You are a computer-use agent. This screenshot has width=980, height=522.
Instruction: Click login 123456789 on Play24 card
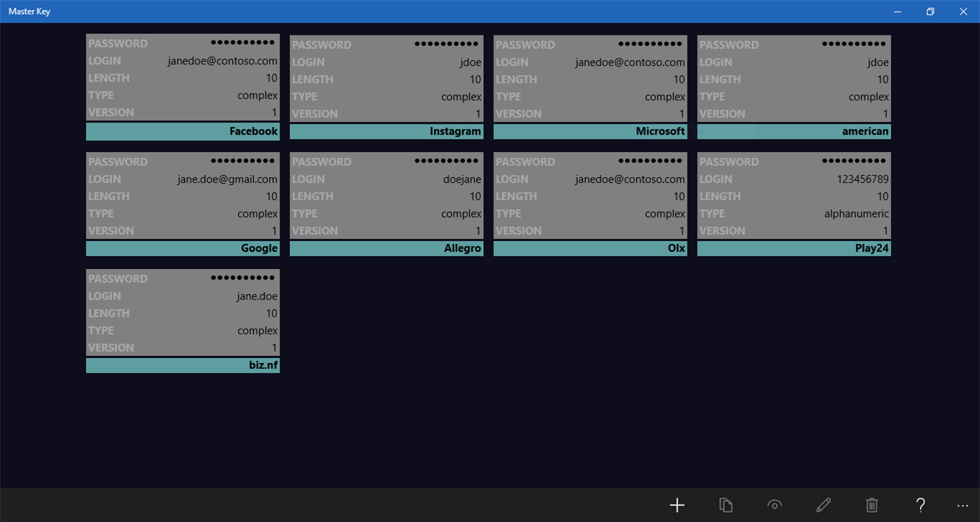[x=863, y=179]
